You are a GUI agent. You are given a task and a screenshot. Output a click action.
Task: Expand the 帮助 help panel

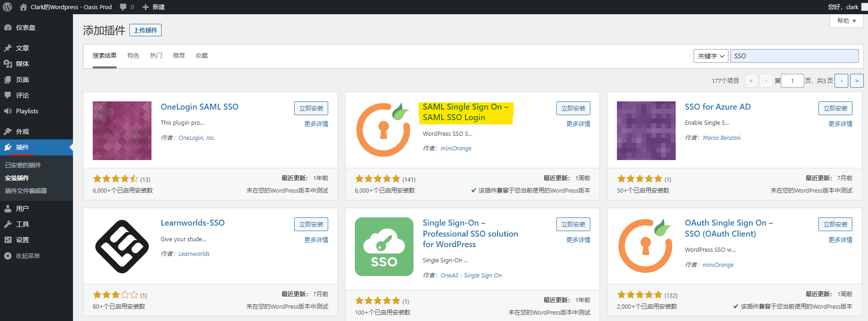(846, 21)
